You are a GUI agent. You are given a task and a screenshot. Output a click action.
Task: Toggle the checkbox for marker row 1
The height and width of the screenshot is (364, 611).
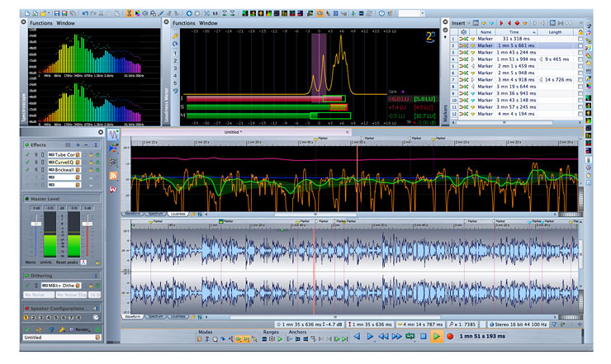click(x=580, y=39)
